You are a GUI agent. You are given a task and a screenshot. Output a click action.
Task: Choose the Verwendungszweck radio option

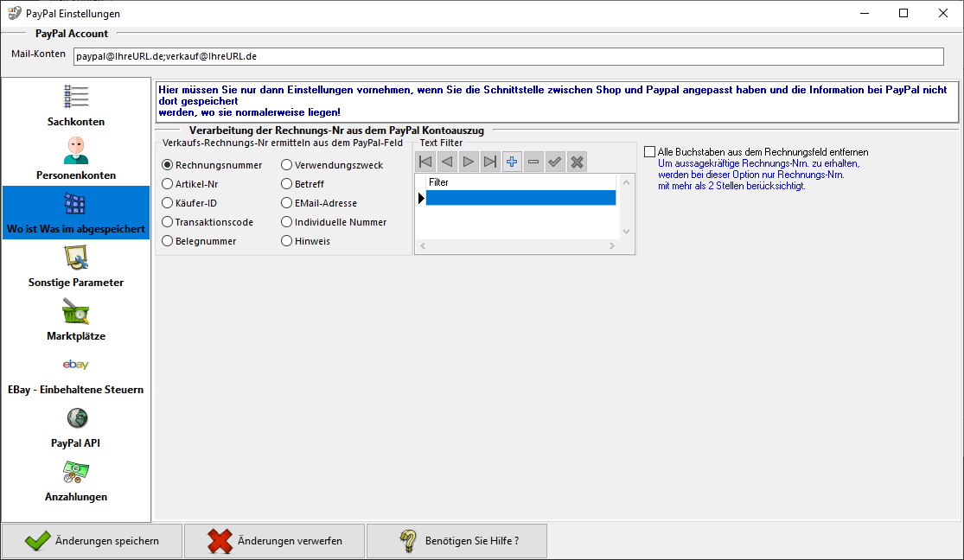(287, 165)
